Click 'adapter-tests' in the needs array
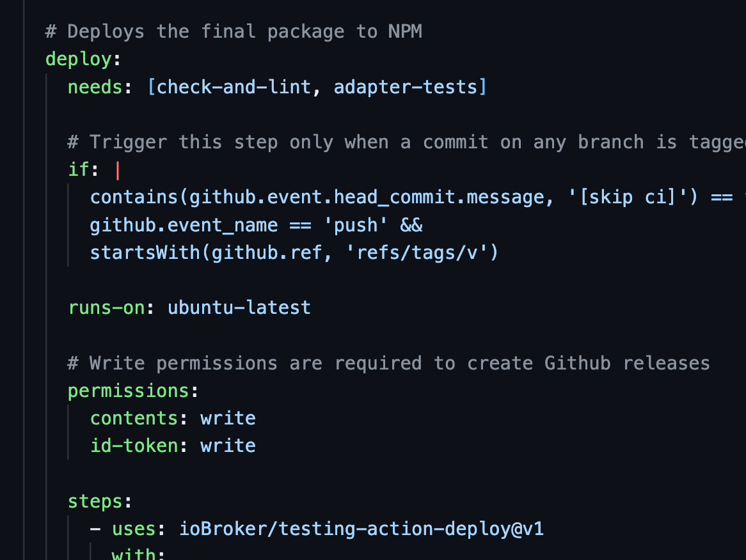The width and height of the screenshot is (746, 560). (x=405, y=86)
